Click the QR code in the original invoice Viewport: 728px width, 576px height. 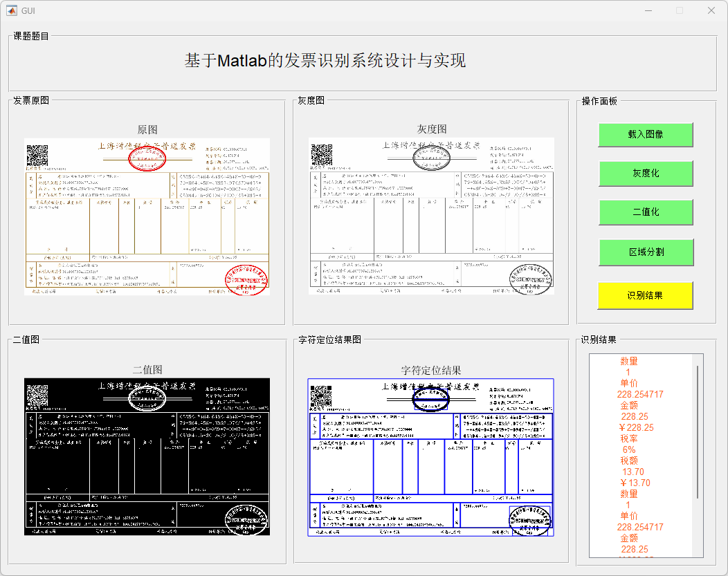point(37,155)
